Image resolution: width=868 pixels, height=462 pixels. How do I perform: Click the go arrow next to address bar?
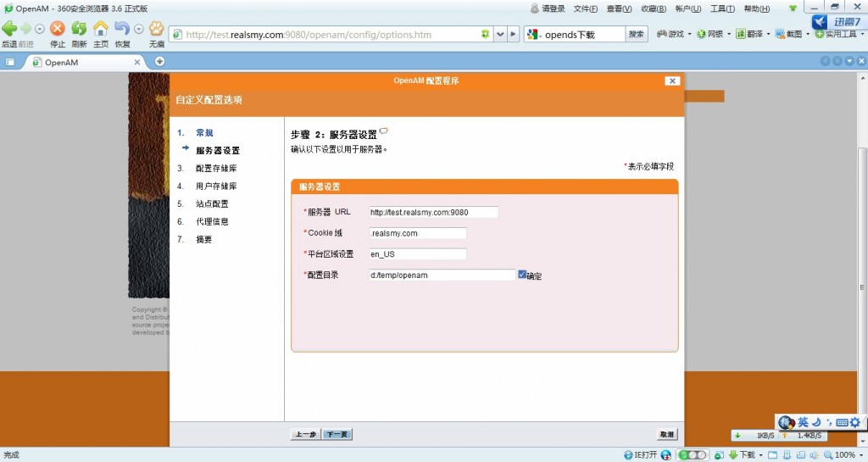tap(513, 34)
